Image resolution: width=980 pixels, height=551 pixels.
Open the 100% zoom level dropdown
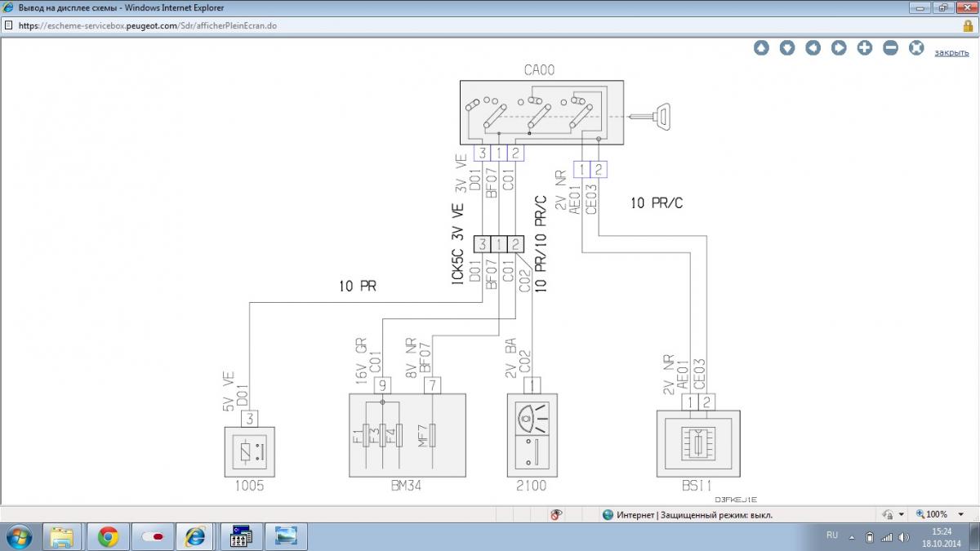pyautogui.click(x=962, y=515)
